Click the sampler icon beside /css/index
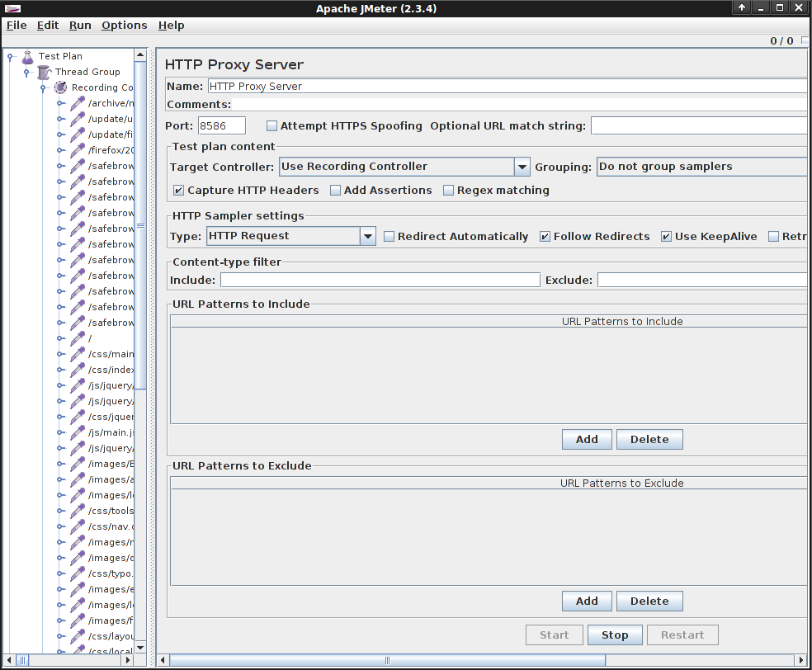This screenshot has height=670, width=812. pos(78,370)
